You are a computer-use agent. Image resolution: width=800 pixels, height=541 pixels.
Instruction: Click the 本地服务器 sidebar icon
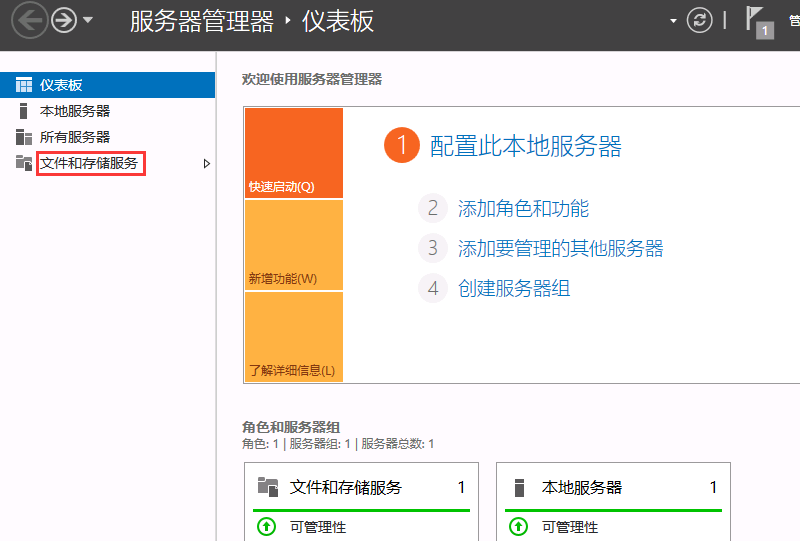(24, 111)
